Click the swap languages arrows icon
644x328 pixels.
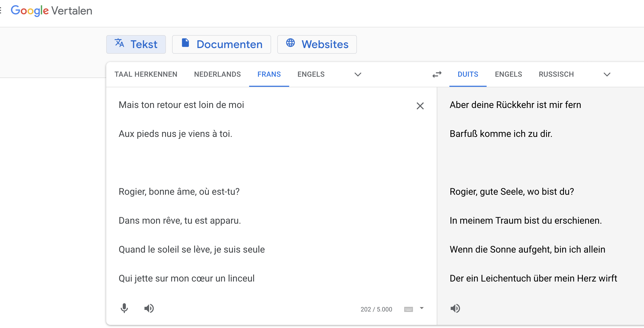tap(437, 74)
